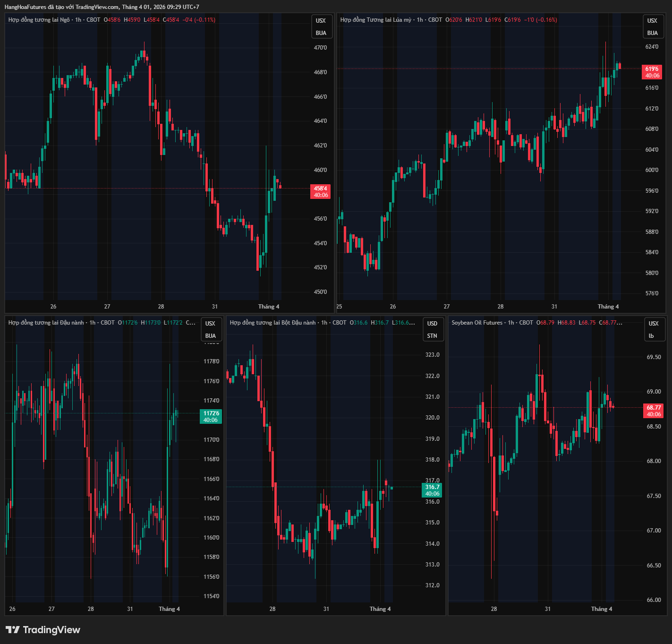Screen dimensions: 672x644
Task: Click the 470'0 price axis label on the corn chart
Action: 321,48
